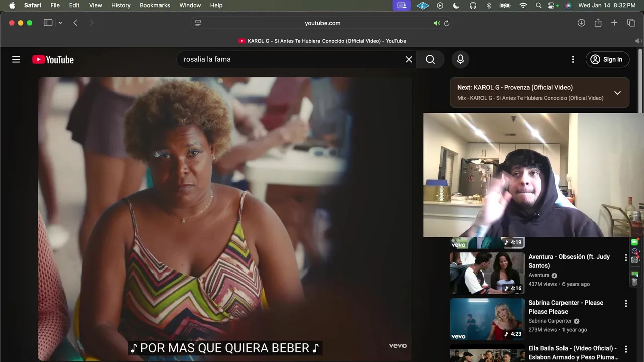Open the Apple menu
644x362 pixels.
[12, 5]
